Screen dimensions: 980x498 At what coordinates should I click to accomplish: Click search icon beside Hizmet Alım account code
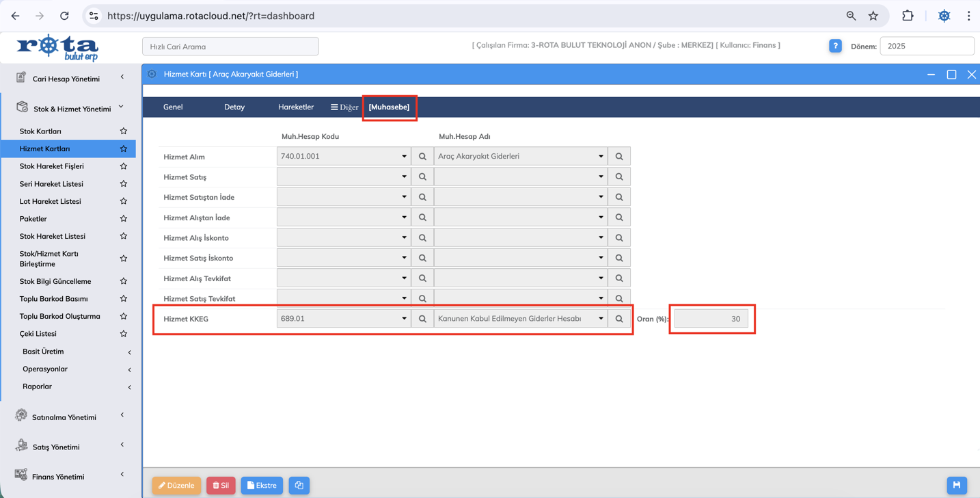pyautogui.click(x=422, y=157)
